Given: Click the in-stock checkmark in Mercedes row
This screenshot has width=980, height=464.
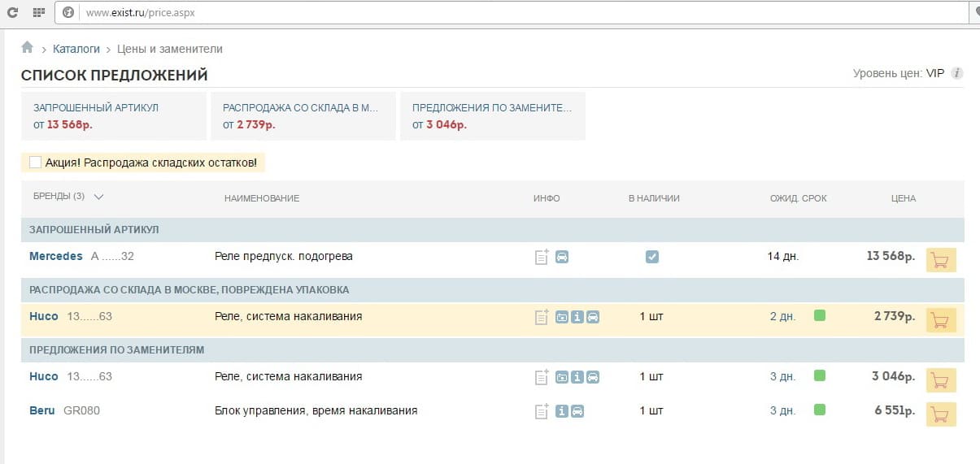Looking at the screenshot, I should coord(651,257).
